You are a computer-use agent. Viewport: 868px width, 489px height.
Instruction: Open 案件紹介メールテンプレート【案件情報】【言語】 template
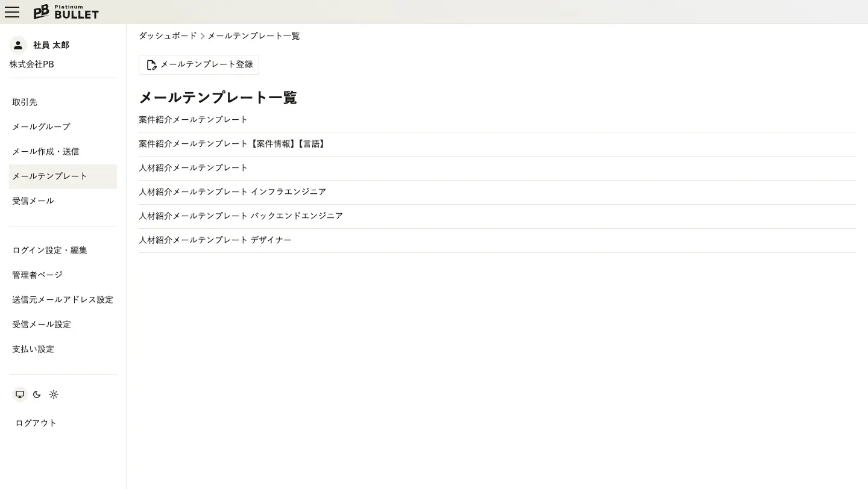coord(233,144)
